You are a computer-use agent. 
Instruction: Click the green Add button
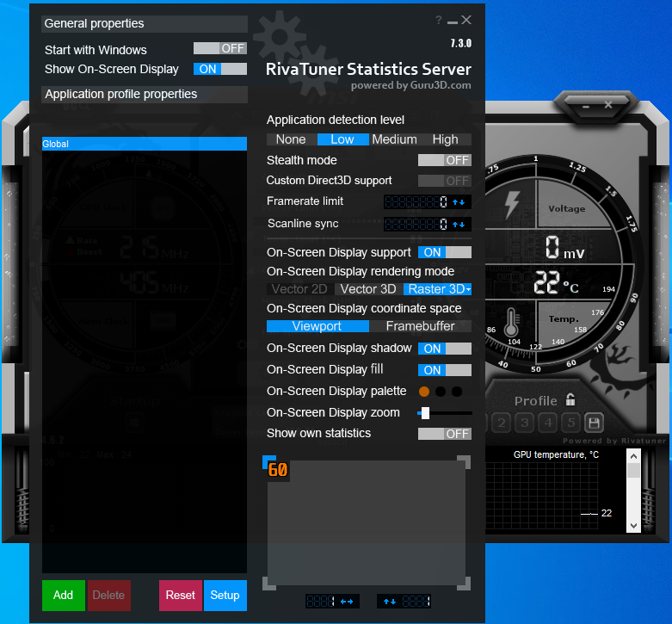click(64, 596)
